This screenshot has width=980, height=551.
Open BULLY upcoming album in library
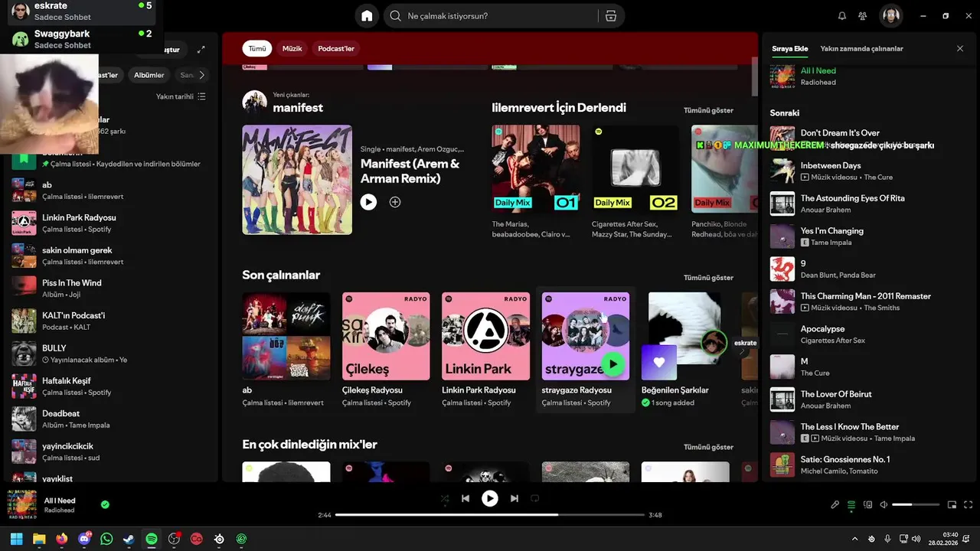tap(113, 354)
